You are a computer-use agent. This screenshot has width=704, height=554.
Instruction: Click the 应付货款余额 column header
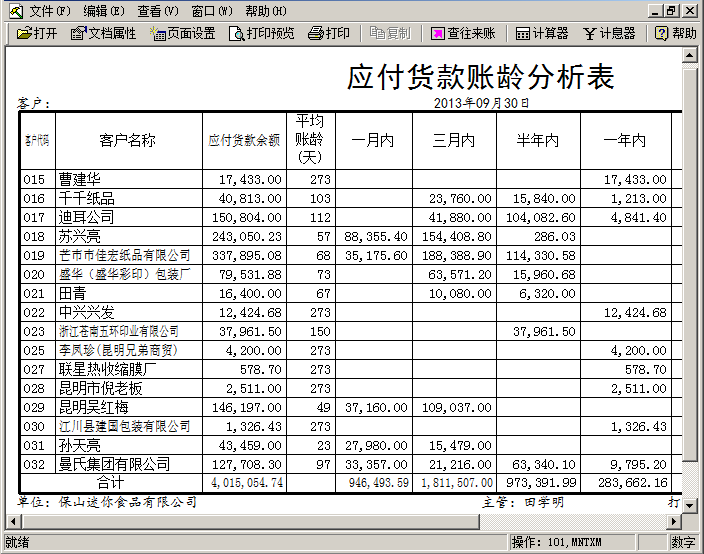pos(244,141)
